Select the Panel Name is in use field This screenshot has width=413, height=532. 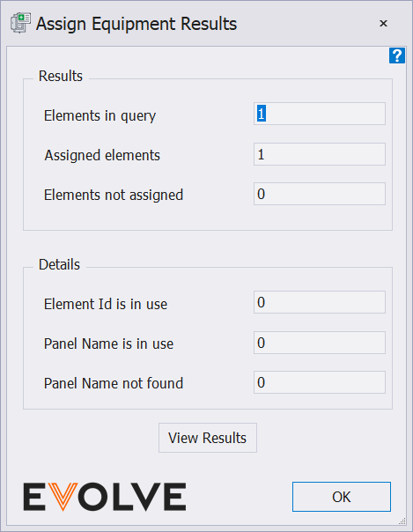tap(320, 343)
